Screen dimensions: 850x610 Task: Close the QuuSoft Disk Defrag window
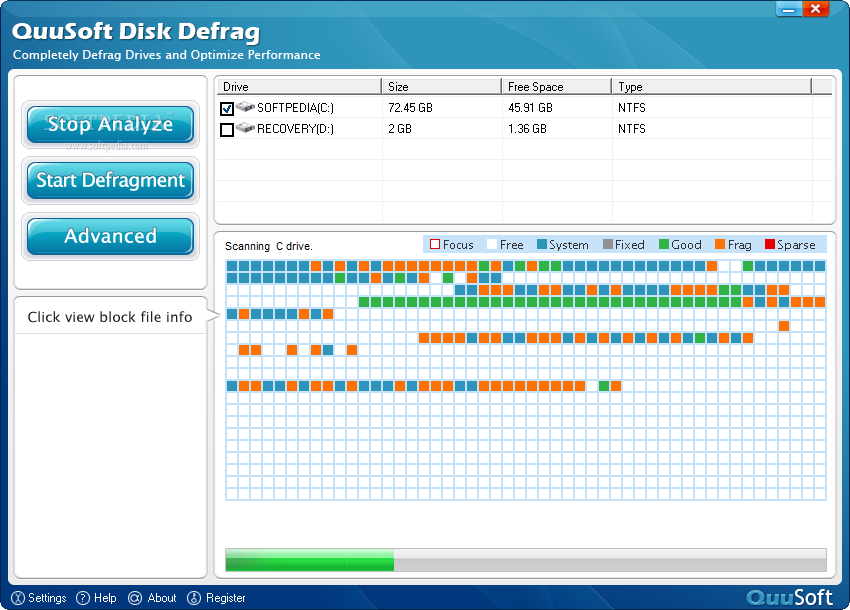tap(815, 9)
